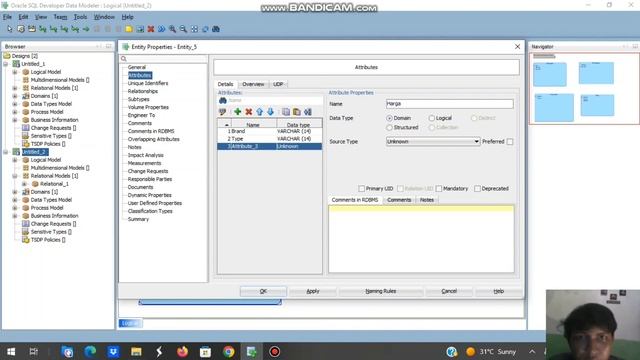640x360 pixels.
Task: Click the green arrow toolbar icon
Action: tap(86, 29)
